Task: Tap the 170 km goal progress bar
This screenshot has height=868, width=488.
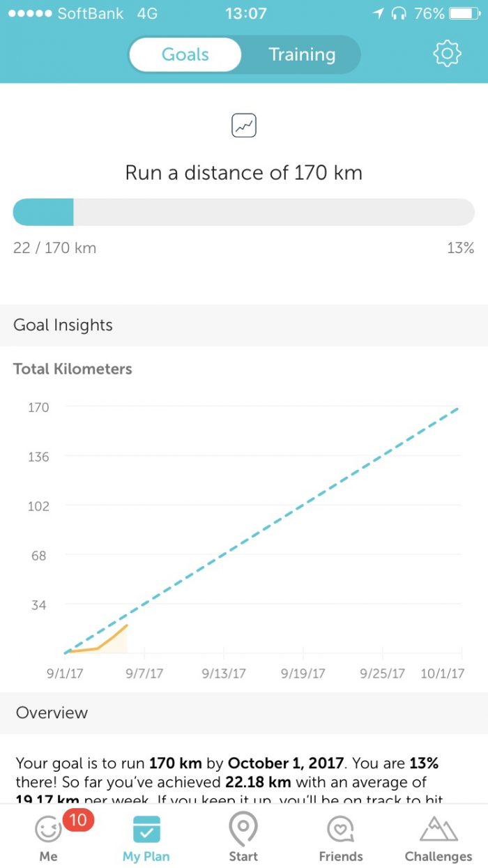Action: (244, 212)
